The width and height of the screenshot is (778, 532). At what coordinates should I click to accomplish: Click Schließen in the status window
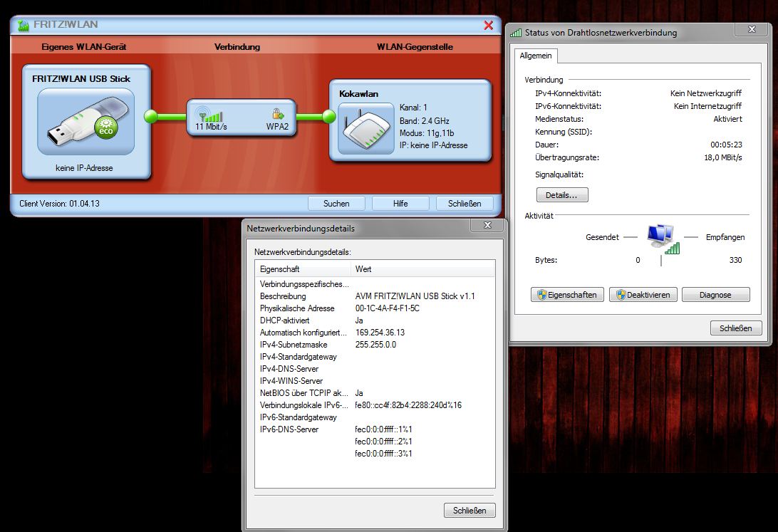click(736, 328)
